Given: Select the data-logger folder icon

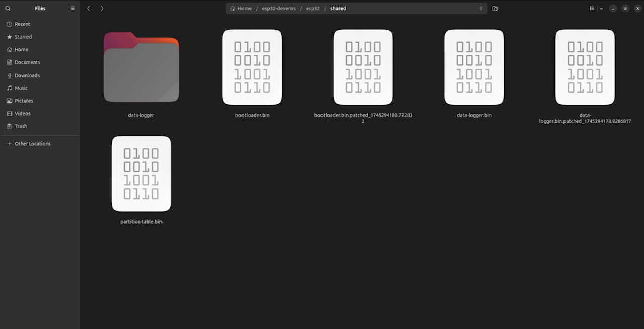Looking at the screenshot, I should (141, 67).
